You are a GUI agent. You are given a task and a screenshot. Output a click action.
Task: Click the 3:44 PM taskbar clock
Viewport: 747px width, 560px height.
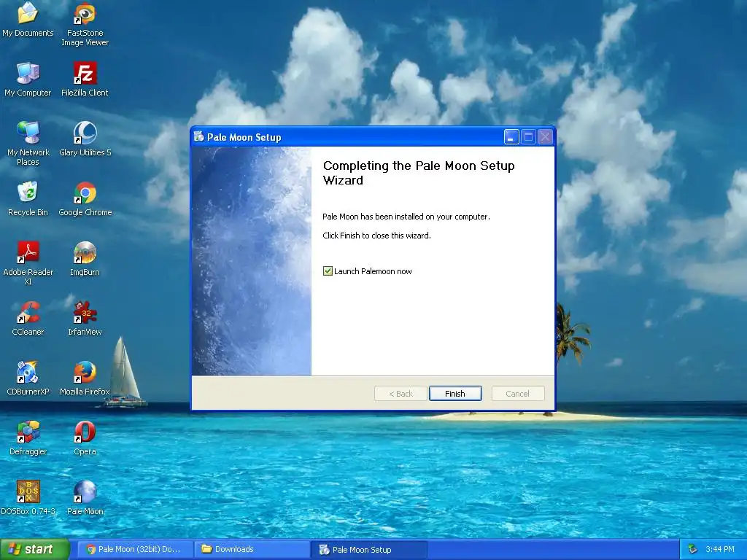[x=720, y=549]
